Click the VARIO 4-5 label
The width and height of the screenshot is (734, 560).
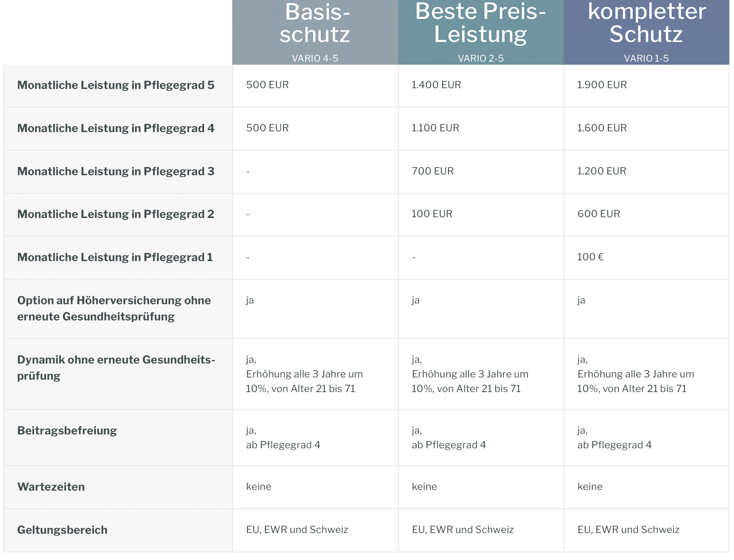(x=315, y=59)
